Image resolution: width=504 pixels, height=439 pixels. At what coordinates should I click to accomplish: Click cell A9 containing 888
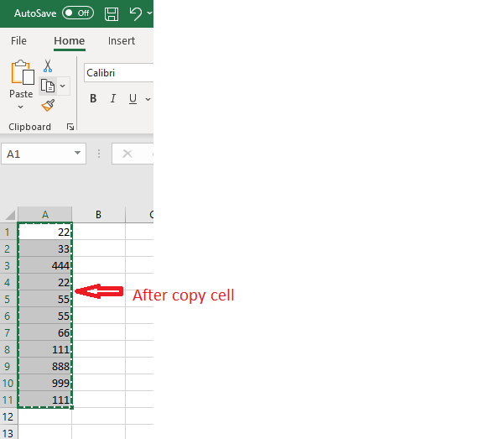click(x=45, y=366)
